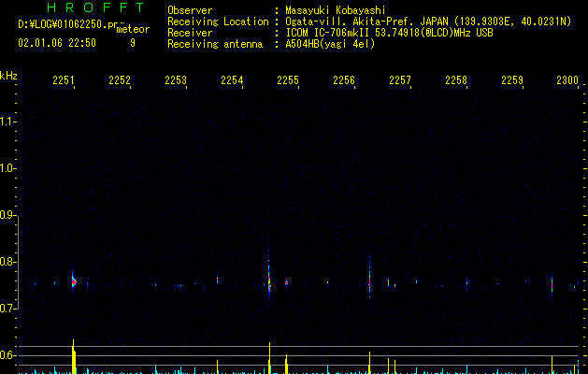Select antenna value A504HB(yagi 4el)
Viewport: 588px width, 374px height.
330,44
